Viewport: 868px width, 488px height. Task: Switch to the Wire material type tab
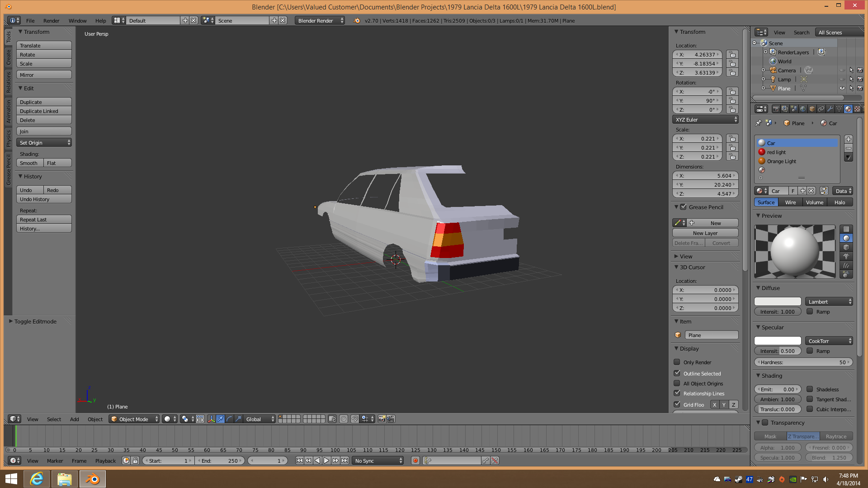pyautogui.click(x=790, y=202)
